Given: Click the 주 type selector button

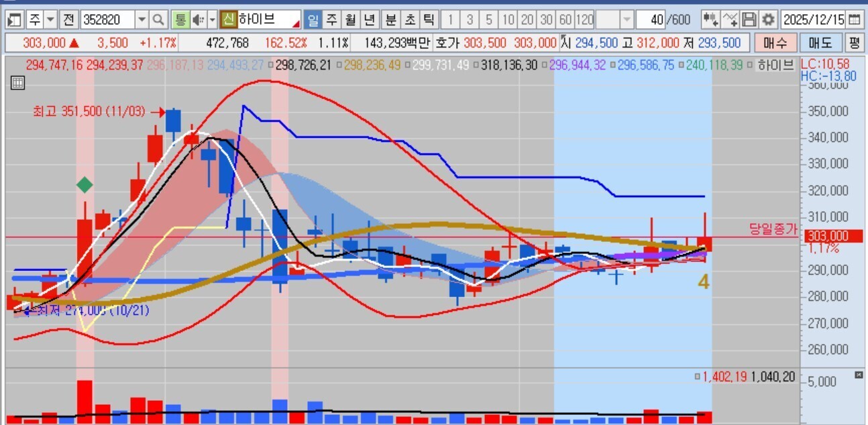Looking at the screenshot, I should click(x=35, y=19).
